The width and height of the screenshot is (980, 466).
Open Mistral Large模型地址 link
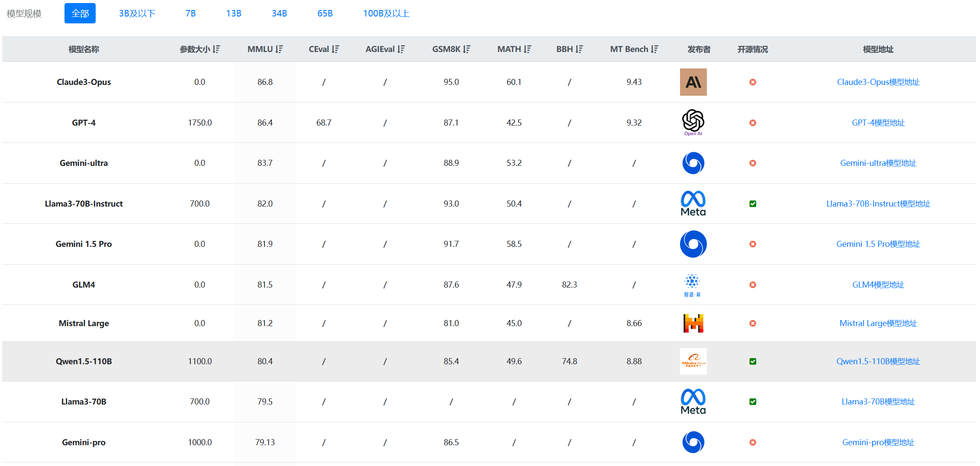(x=878, y=323)
